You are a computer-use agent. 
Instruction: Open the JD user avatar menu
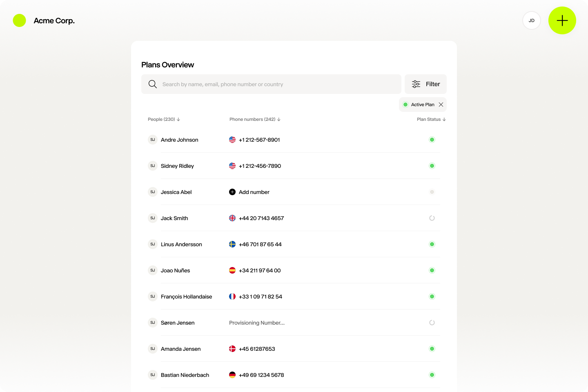(x=531, y=20)
